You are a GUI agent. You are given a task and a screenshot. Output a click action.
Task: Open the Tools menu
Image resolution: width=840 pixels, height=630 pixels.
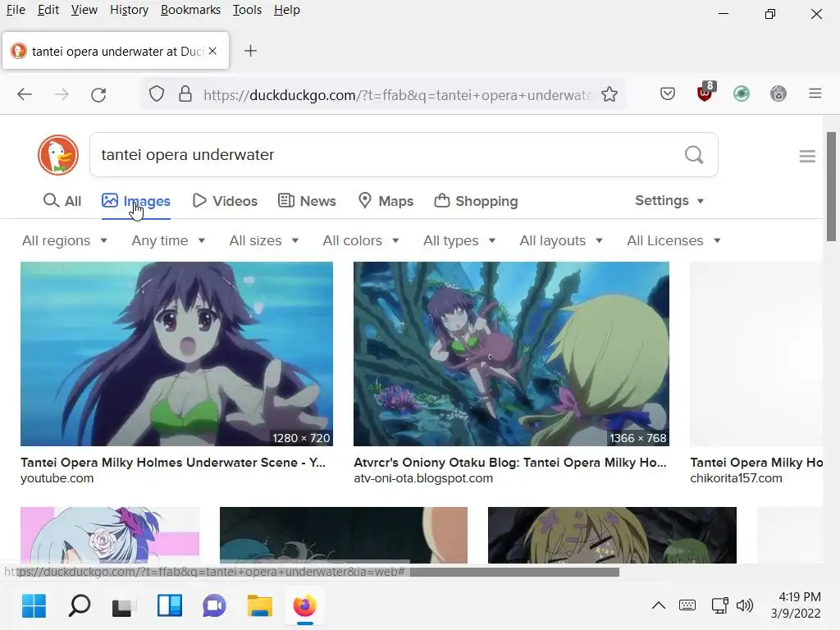coord(247,10)
